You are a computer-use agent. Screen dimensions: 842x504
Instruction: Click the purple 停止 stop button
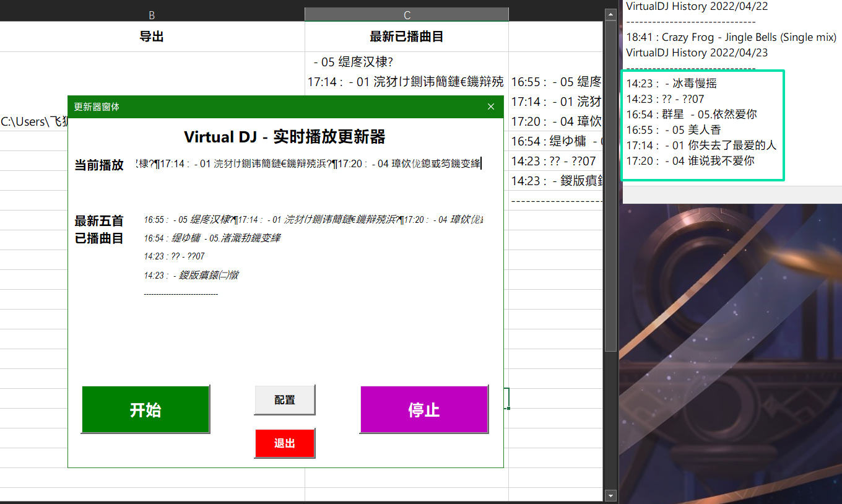pos(424,409)
